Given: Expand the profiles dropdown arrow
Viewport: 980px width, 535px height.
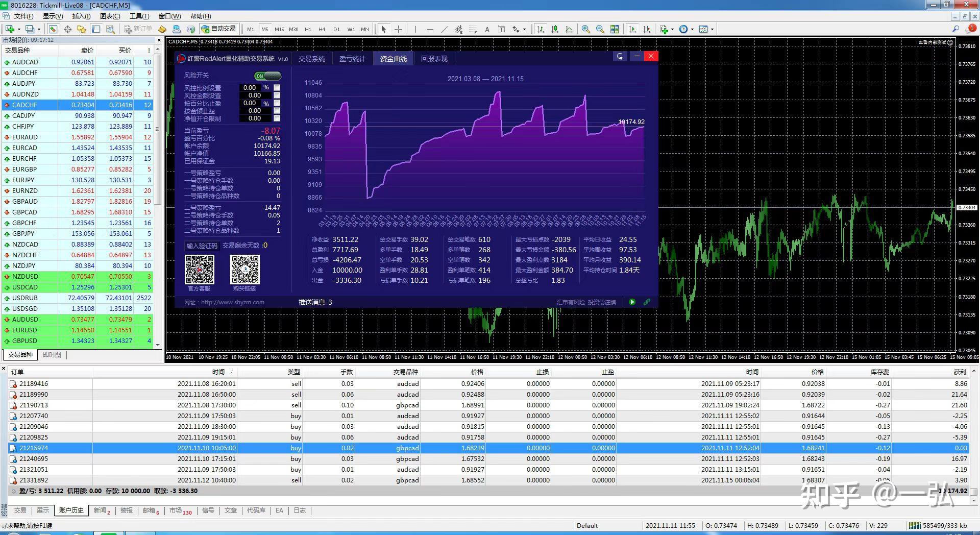Looking at the screenshot, I should pyautogui.click(x=39, y=29).
